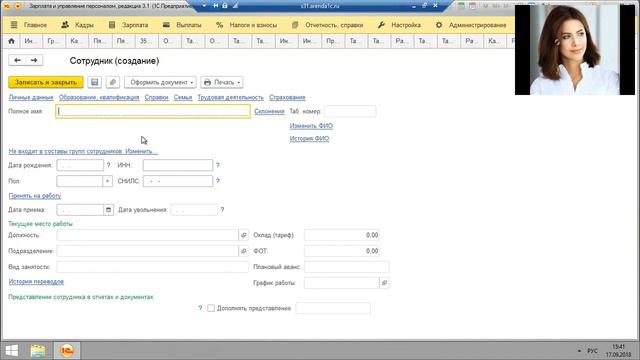Image resolution: width=640 pixels, height=360 pixels.
Task: Switch to the open tab labeled Гр...
Action: (x=53, y=41)
